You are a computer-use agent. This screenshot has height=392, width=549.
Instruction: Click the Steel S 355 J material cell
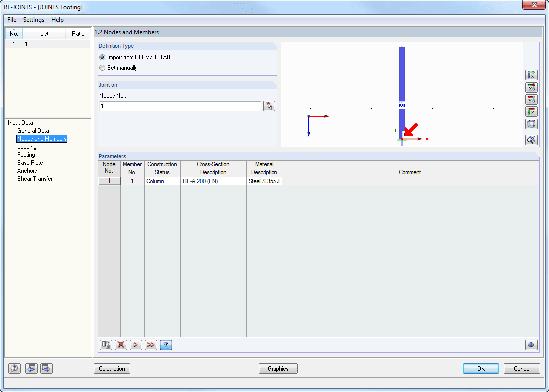264,181
